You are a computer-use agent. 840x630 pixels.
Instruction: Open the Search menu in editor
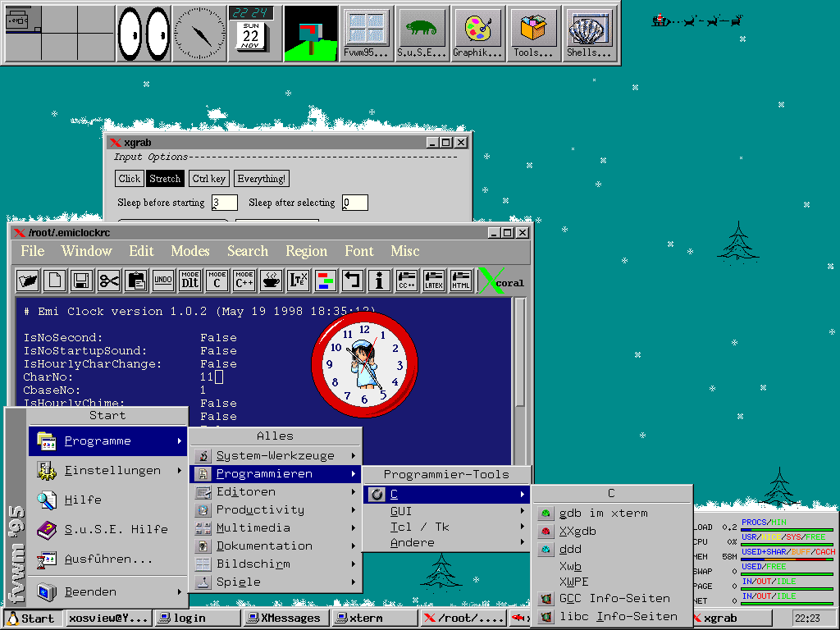(248, 251)
